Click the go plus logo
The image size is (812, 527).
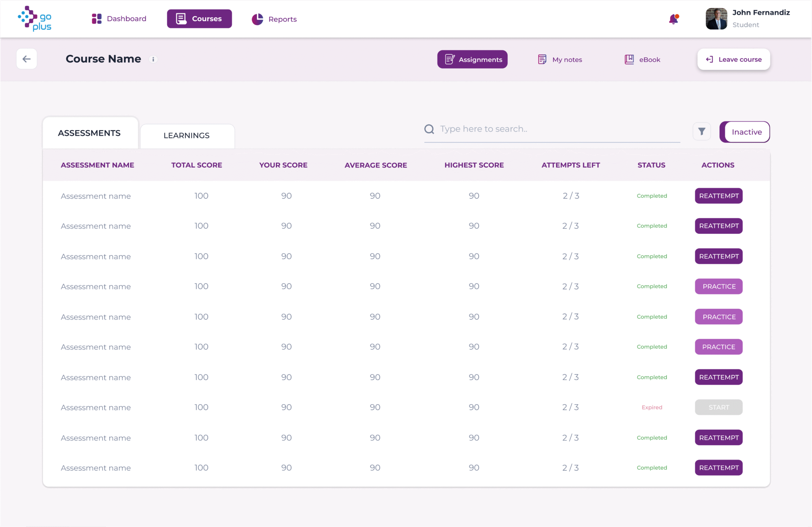click(35, 19)
